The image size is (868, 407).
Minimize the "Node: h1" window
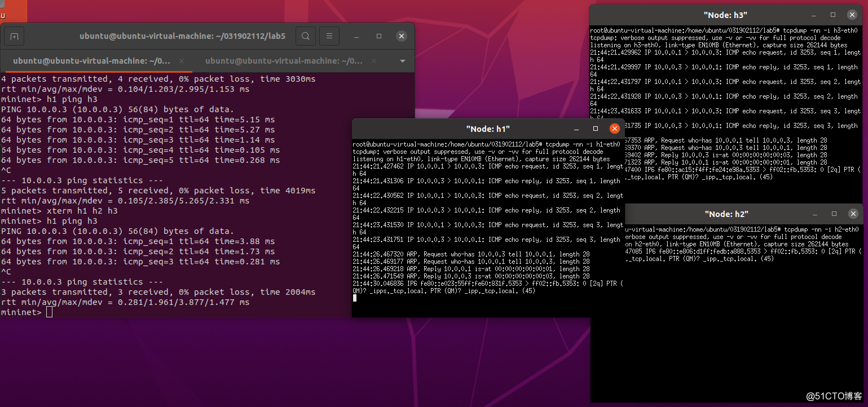click(x=575, y=129)
